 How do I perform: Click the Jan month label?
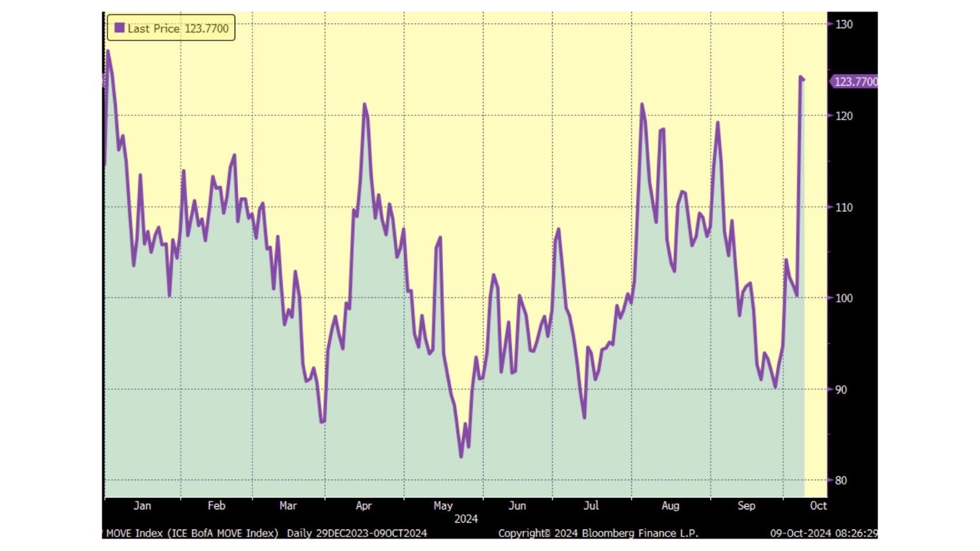142,505
